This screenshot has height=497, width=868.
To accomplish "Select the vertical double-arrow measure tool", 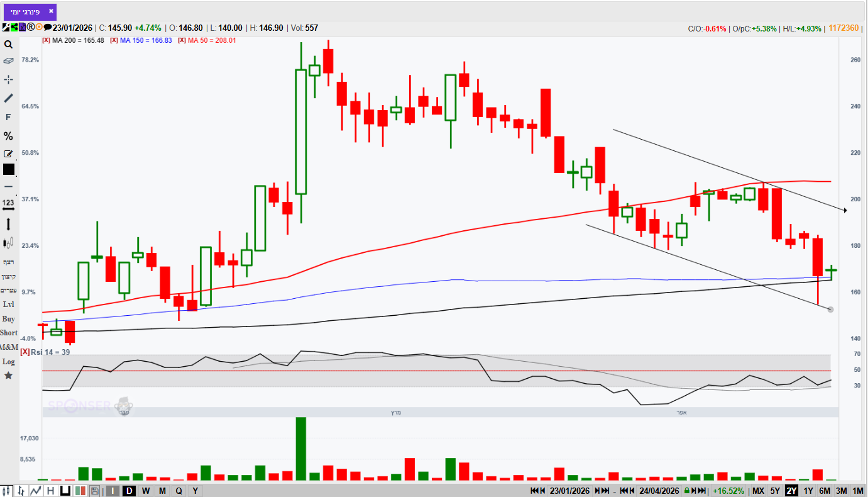I will pyautogui.click(x=8, y=224).
